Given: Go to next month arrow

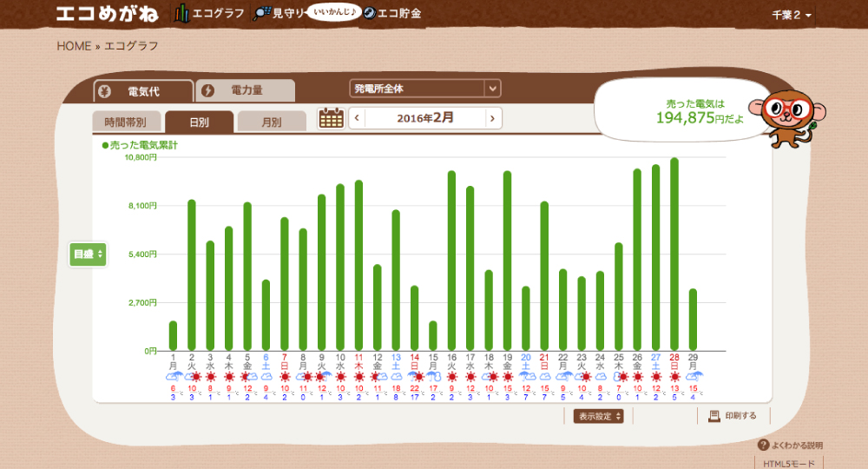Looking at the screenshot, I should 493,118.
